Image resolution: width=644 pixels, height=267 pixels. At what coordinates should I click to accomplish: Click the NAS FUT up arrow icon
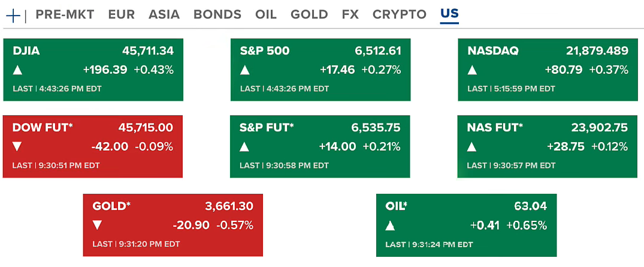[x=472, y=146]
